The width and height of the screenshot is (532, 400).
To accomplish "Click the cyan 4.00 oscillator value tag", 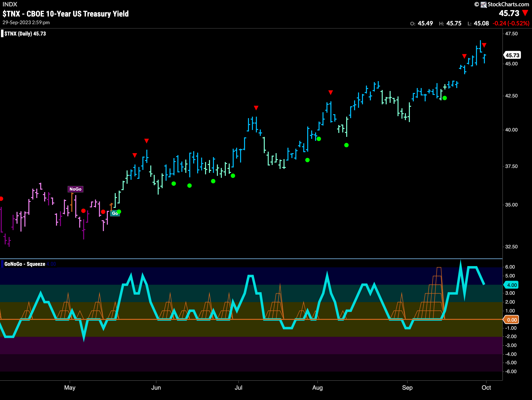I will point(511,285).
